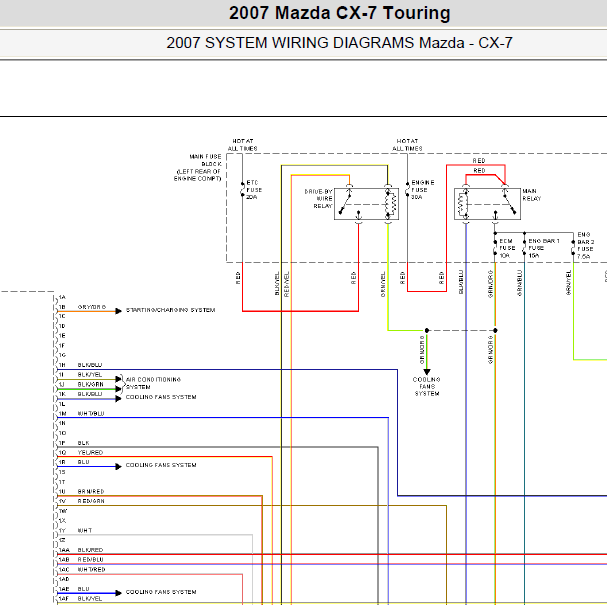Click the main relay symbol box

tap(487, 204)
